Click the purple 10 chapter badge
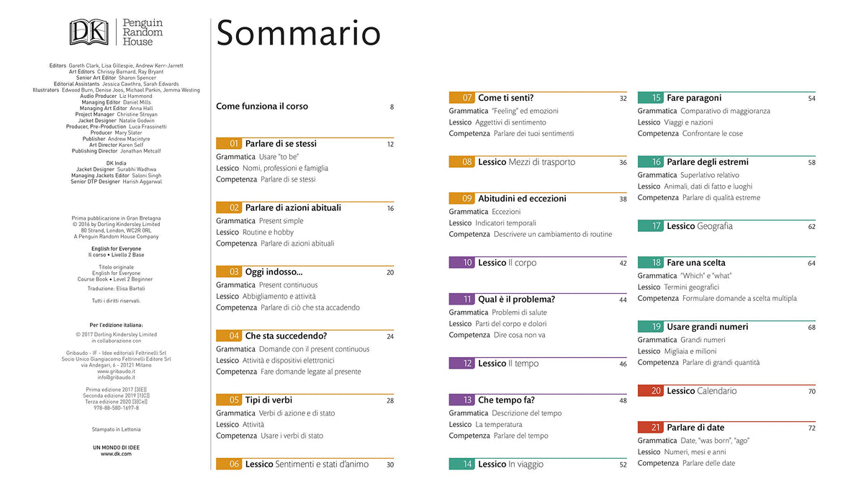The image size is (843, 504). [462, 263]
